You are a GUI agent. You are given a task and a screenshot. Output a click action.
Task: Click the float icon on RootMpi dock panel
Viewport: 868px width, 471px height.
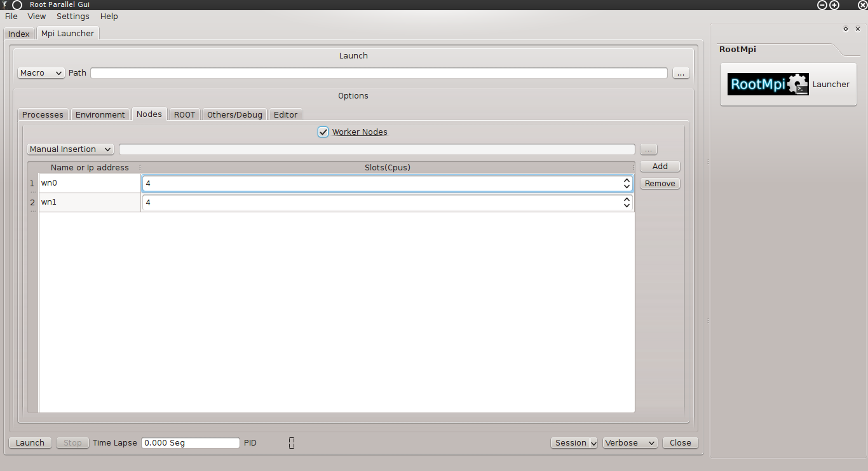click(x=845, y=29)
